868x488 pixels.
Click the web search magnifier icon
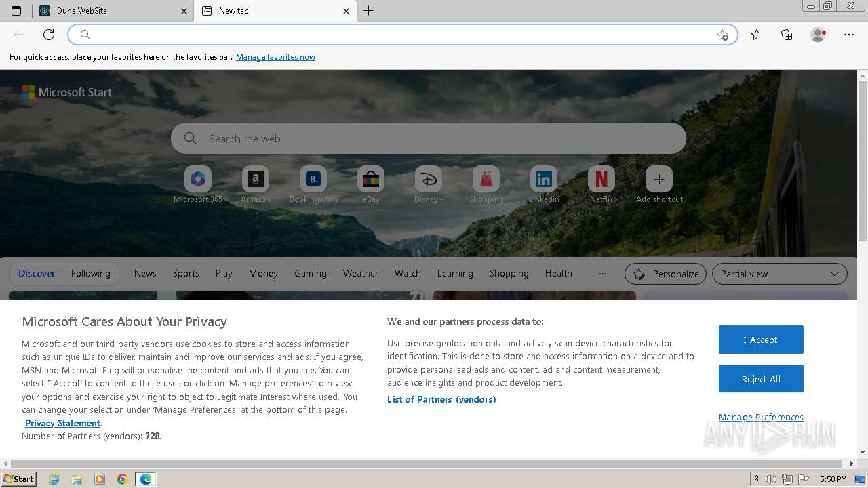click(191, 138)
